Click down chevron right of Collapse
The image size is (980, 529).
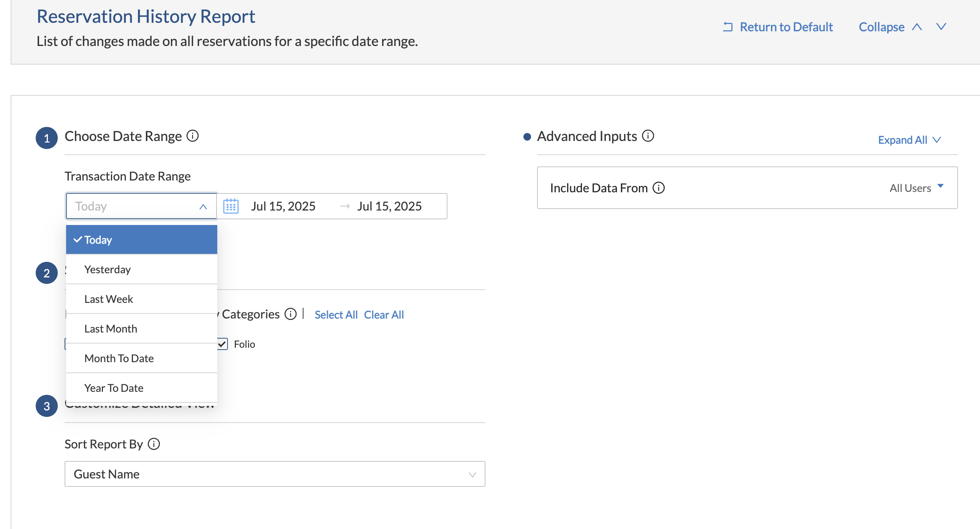pyautogui.click(x=941, y=27)
